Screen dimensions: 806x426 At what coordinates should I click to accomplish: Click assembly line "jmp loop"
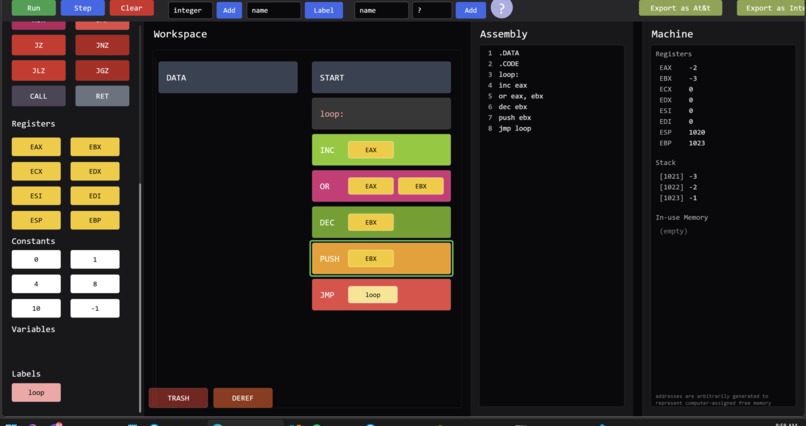pyautogui.click(x=515, y=128)
